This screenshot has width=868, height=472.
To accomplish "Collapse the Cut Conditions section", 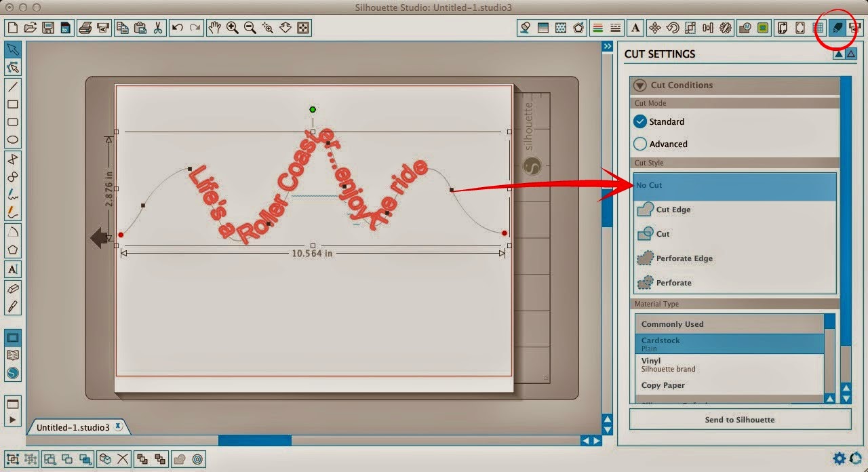I will pyautogui.click(x=638, y=85).
